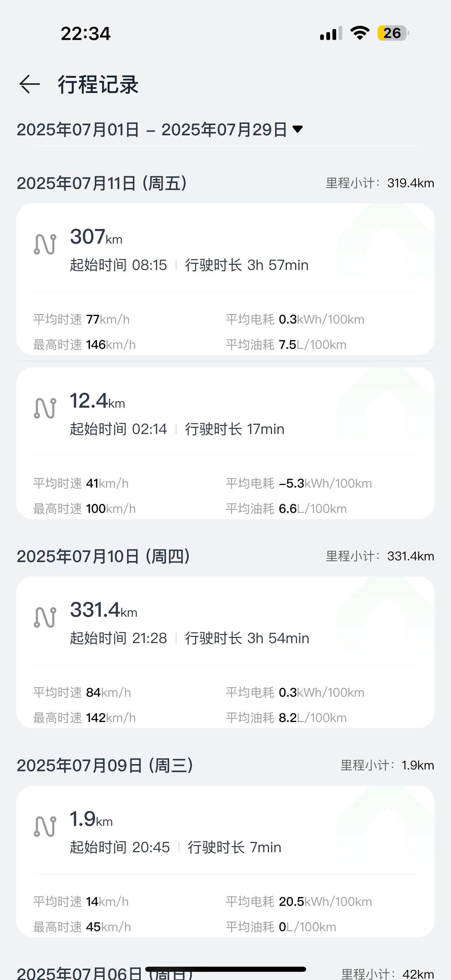Tap the route icon on 331.4km trip

(x=45, y=617)
